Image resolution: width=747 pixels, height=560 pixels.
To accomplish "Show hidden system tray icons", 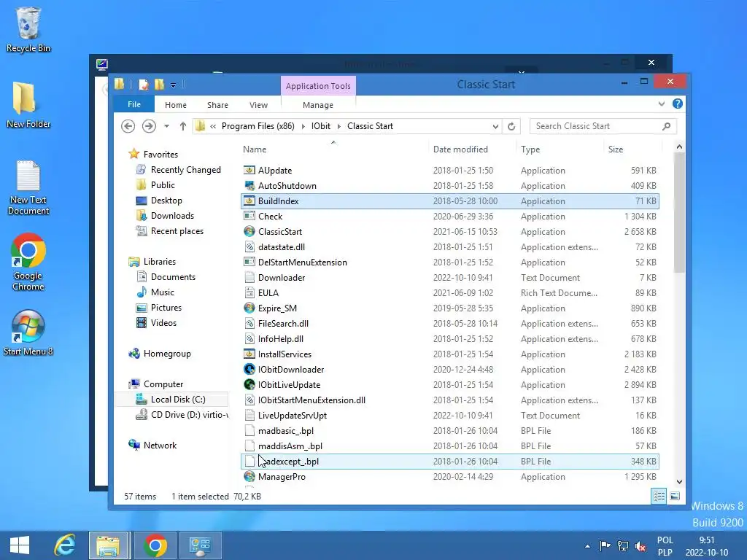I will coord(587,546).
